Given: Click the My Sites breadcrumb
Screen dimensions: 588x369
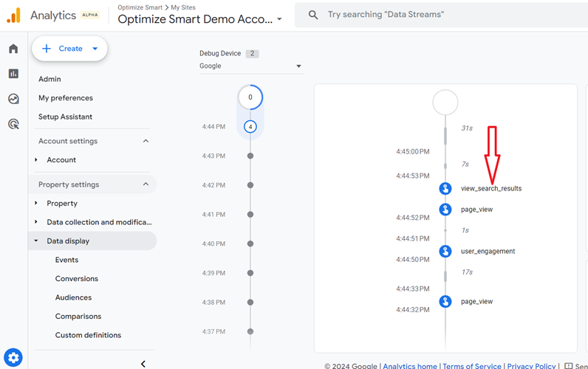Looking at the screenshot, I should (183, 7).
